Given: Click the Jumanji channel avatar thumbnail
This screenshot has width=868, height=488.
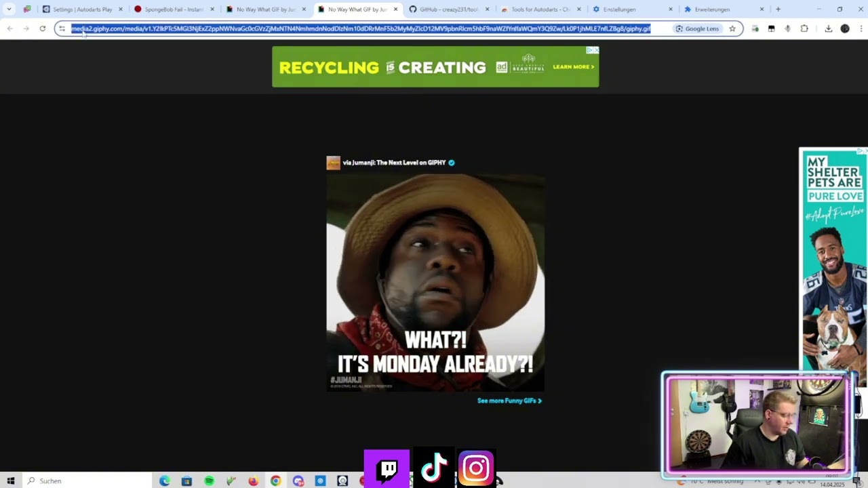Looking at the screenshot, I should click(x=333, y=163).
